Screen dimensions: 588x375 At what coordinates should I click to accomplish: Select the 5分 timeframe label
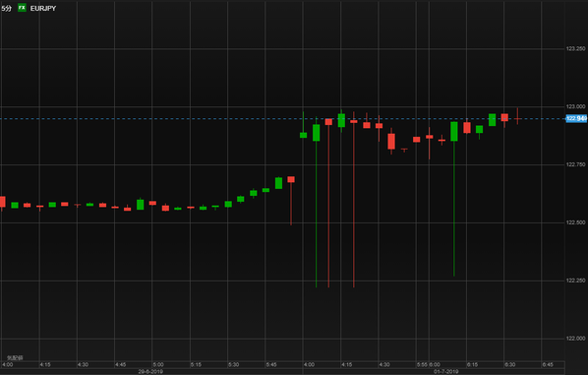pos(6,8)
